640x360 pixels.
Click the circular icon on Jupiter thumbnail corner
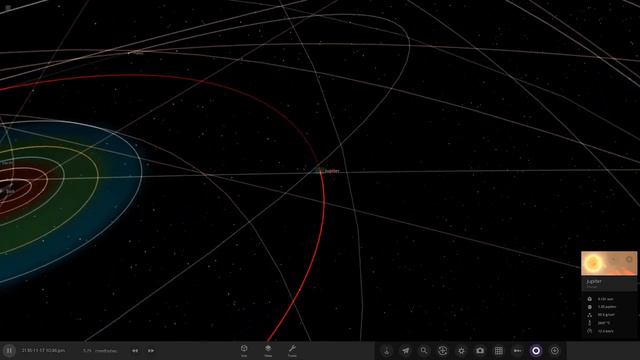[629, 259]
